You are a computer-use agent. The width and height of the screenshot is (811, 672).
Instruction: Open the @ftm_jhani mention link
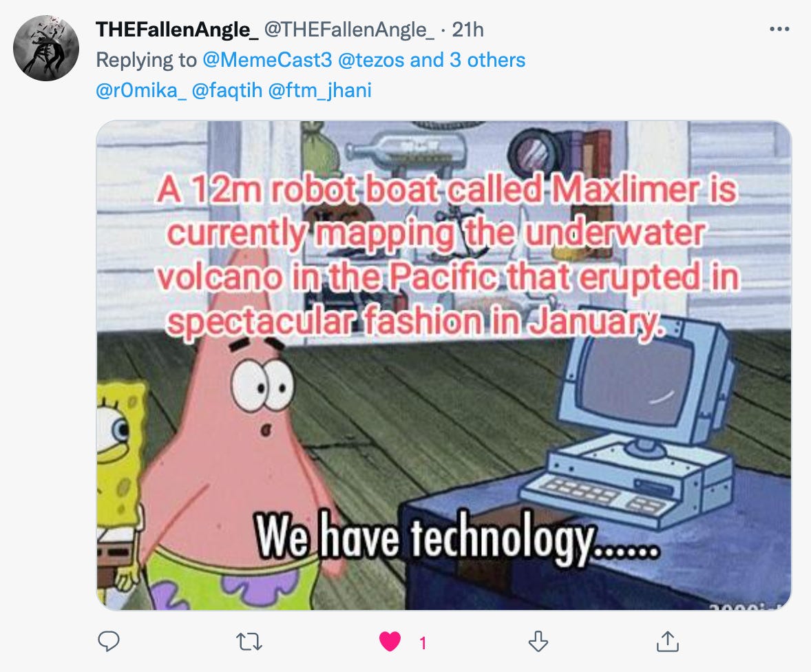pyautogui.click(x=319, y=90)
